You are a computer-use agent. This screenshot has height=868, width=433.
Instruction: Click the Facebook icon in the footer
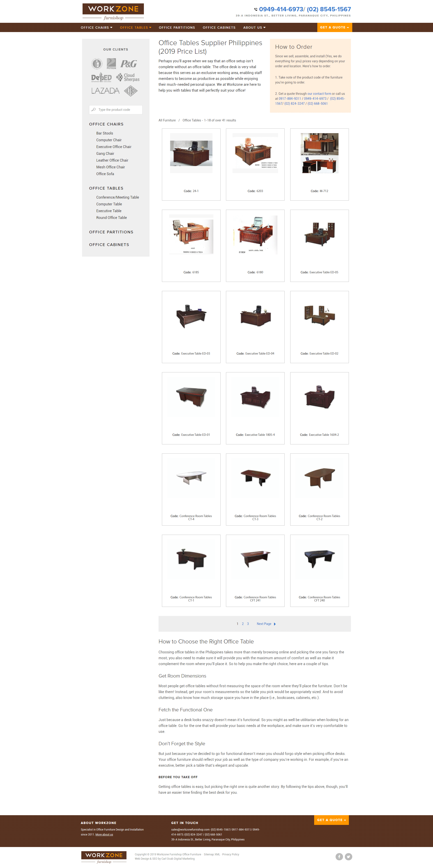tap(339, 856)
